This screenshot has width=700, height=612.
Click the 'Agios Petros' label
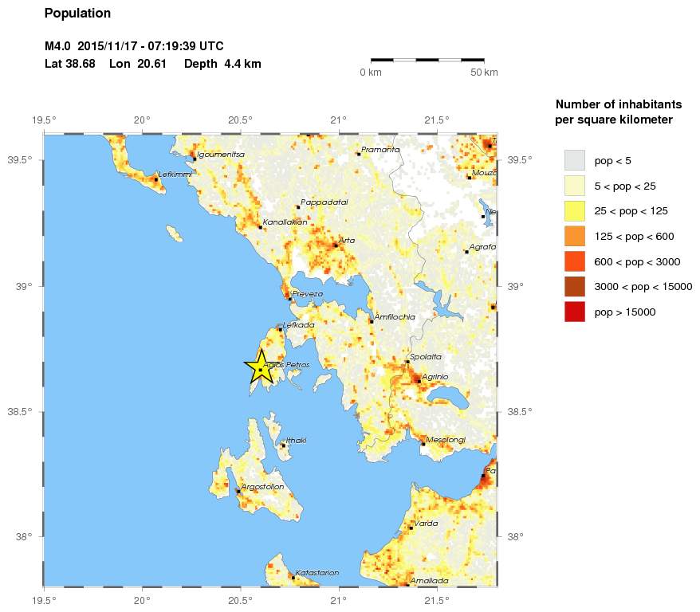tap(286, 365)
